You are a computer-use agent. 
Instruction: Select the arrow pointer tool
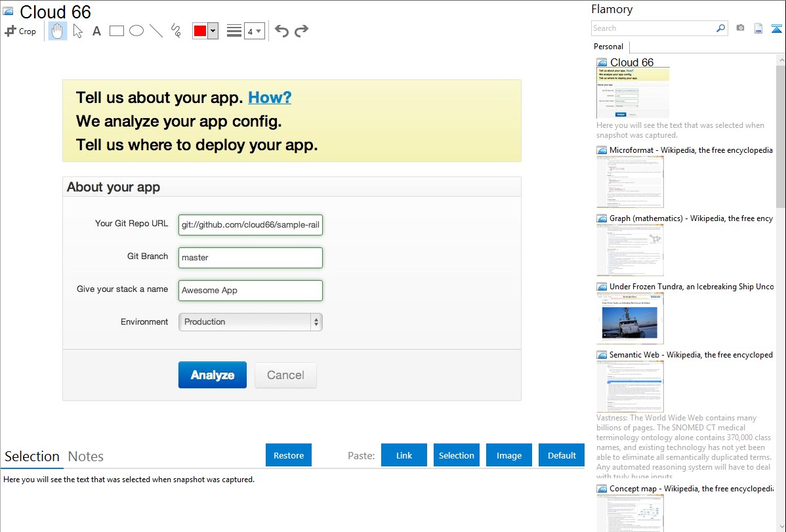tap(77, 31)
